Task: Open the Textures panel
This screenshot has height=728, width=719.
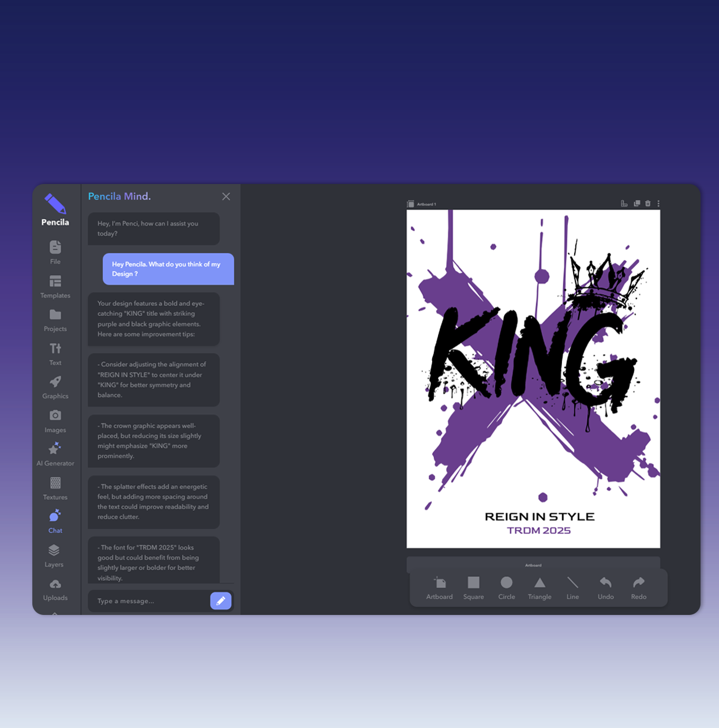Action: point(55,487)
